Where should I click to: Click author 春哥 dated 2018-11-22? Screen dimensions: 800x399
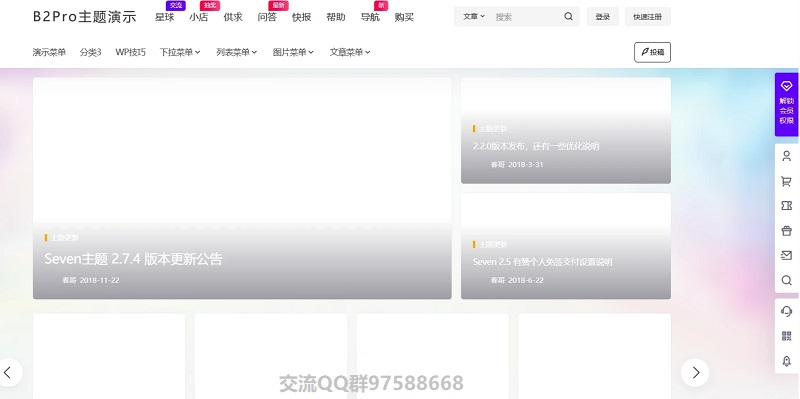pos(69,280)
